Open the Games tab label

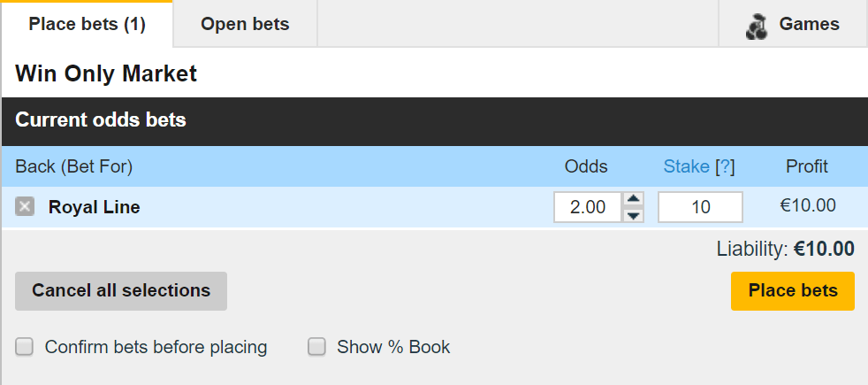coord(809,24)
